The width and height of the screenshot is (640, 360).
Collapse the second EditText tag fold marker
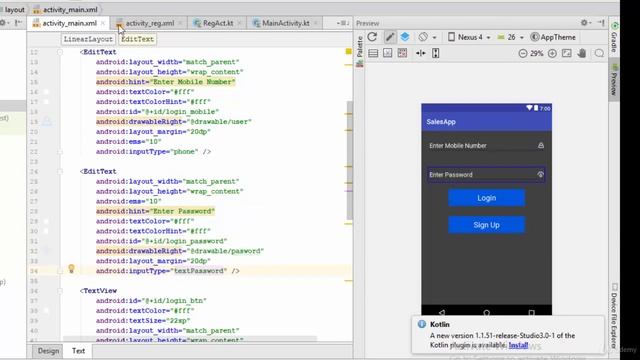tap(60, 171)
